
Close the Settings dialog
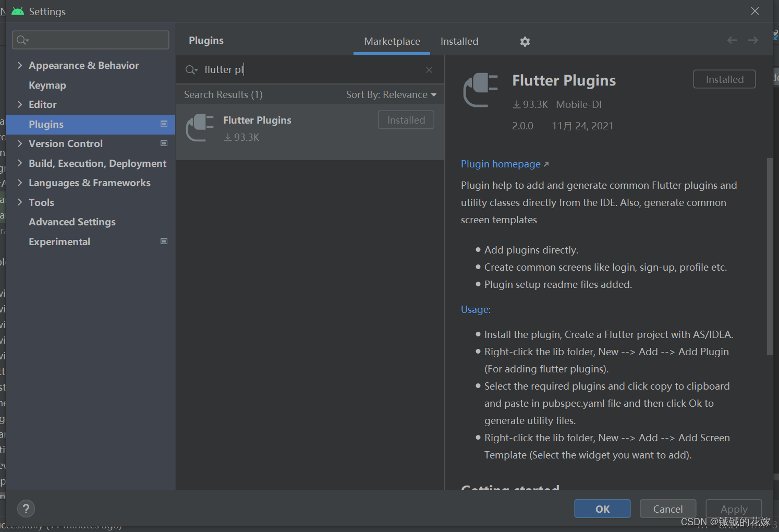pos(754,11)
